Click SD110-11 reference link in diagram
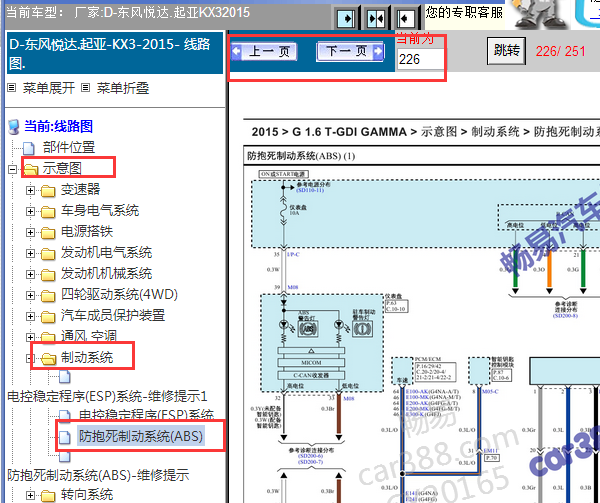Image resolution: width=600 pixels, height=503 pixels. click(310, 190)
